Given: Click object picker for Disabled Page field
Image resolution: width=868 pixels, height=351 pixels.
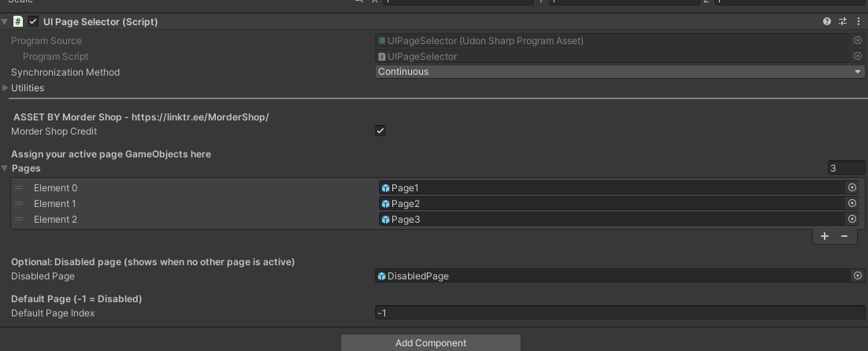Looking at the screenshot, I should [x=858, y=276].
